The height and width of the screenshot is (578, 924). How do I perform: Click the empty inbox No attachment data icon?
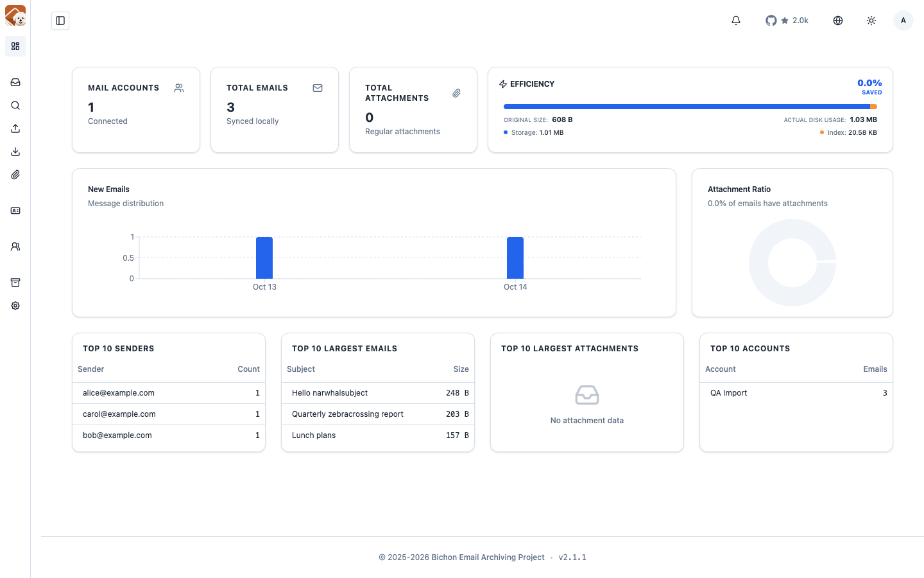coord(587,395)
